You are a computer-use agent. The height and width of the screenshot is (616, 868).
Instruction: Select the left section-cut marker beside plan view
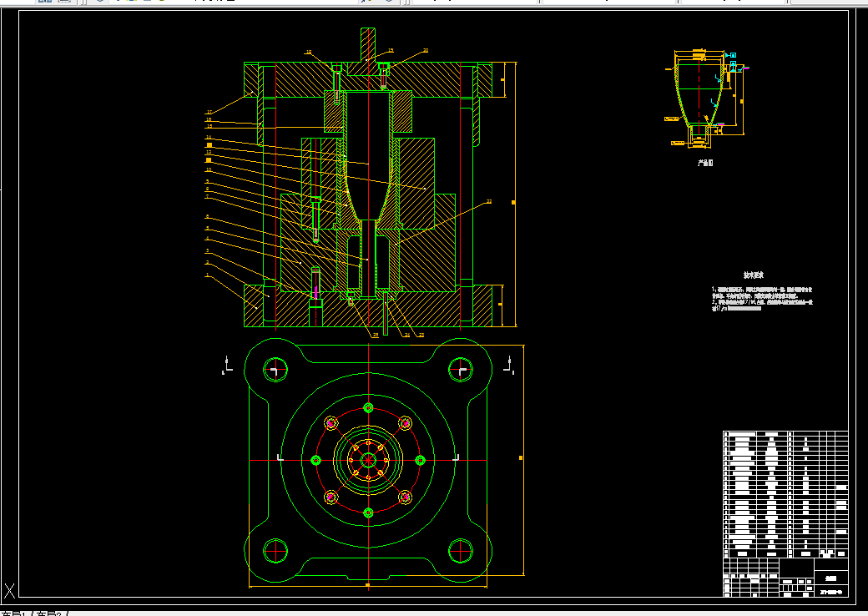coord(227,366)
